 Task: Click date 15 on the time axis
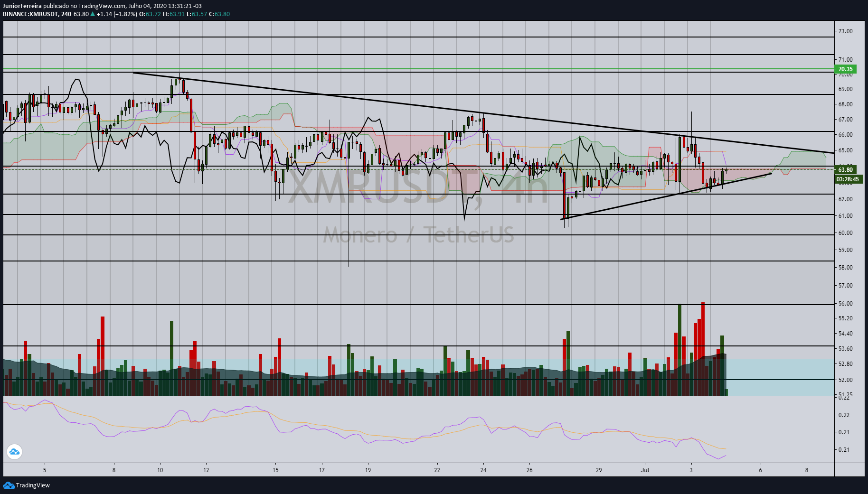275,470
